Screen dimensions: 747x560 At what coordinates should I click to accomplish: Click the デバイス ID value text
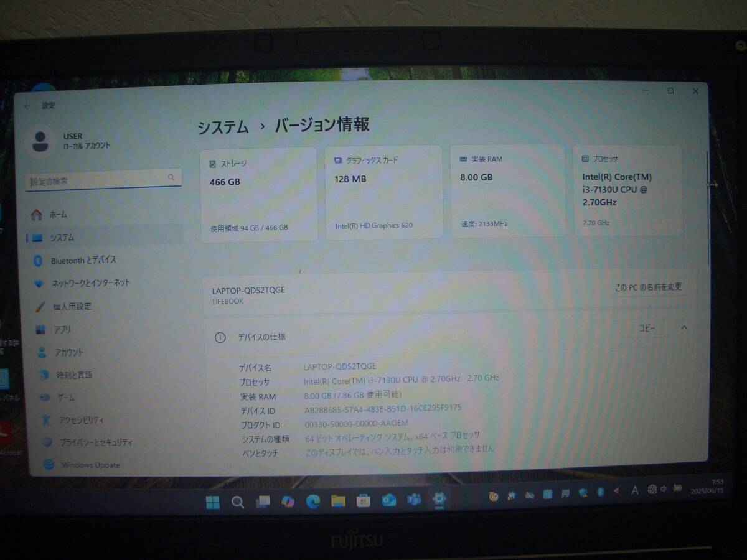click(383, 409)
